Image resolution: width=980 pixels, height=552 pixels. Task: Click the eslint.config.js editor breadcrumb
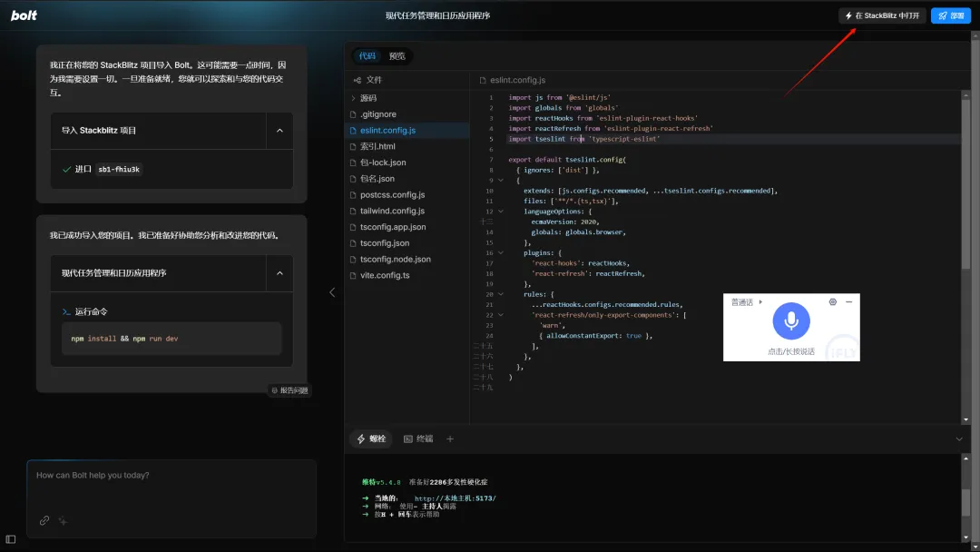pyautogui.click(x=513, y=80)
